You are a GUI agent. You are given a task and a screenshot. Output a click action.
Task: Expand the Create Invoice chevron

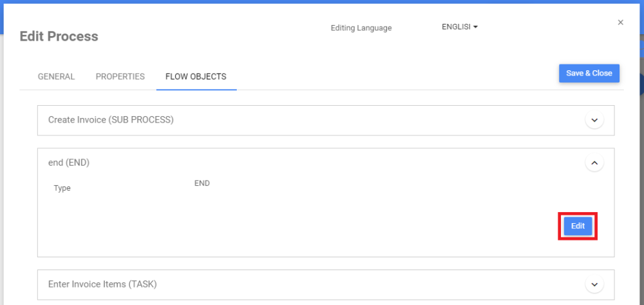point(594,120)
